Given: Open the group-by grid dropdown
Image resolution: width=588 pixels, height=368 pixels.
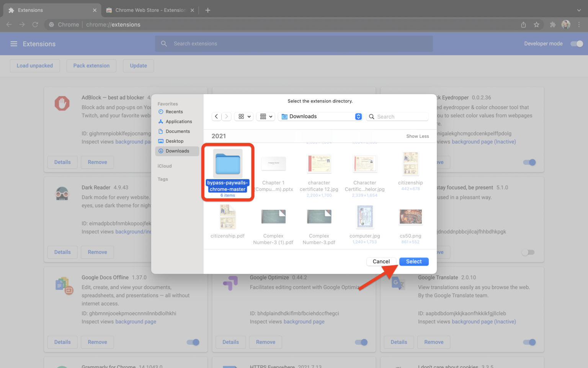Looking at the screenshot, I should pyautogui.click(x=266, y=117).
